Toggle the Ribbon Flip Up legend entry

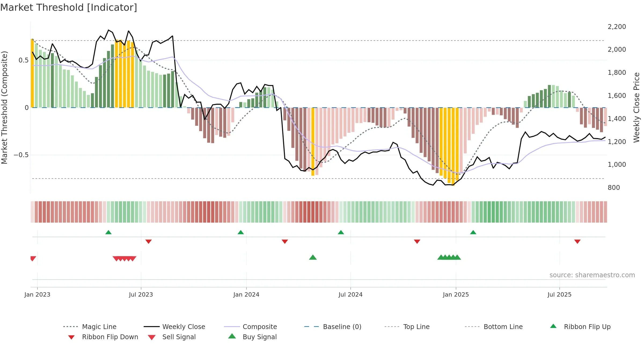point(580,327)
